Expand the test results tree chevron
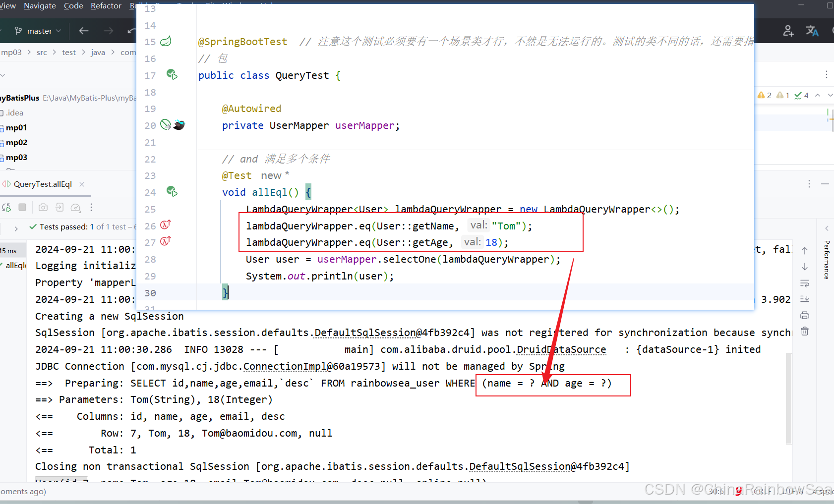This screenshot has width=834, height=504. (x=16, y=228)
